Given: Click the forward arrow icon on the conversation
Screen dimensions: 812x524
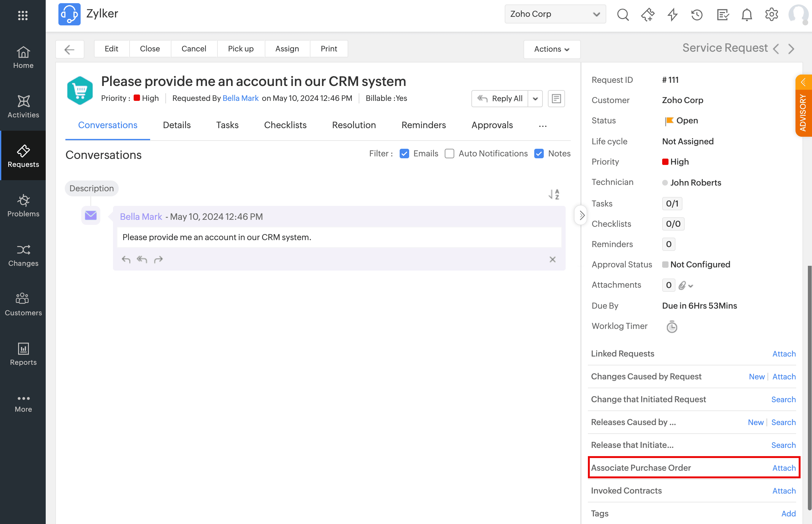Looking at the screenshot, I should [158, 259].
